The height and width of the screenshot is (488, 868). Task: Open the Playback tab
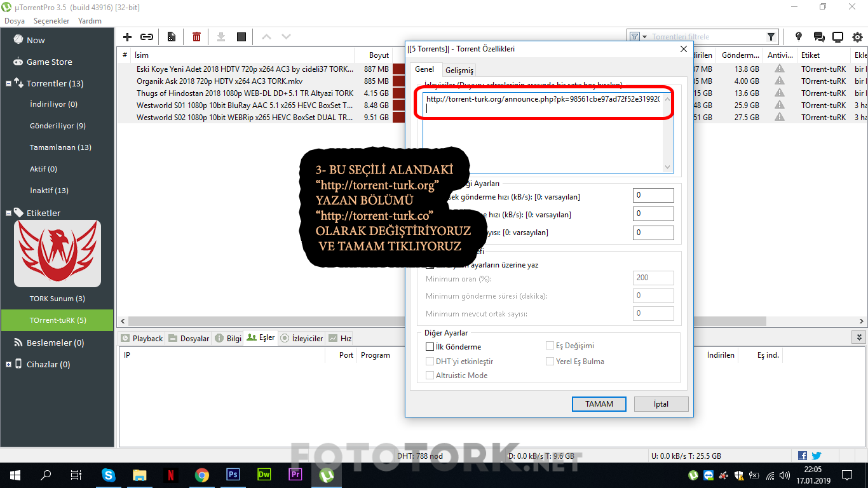(x=142, y=339)
